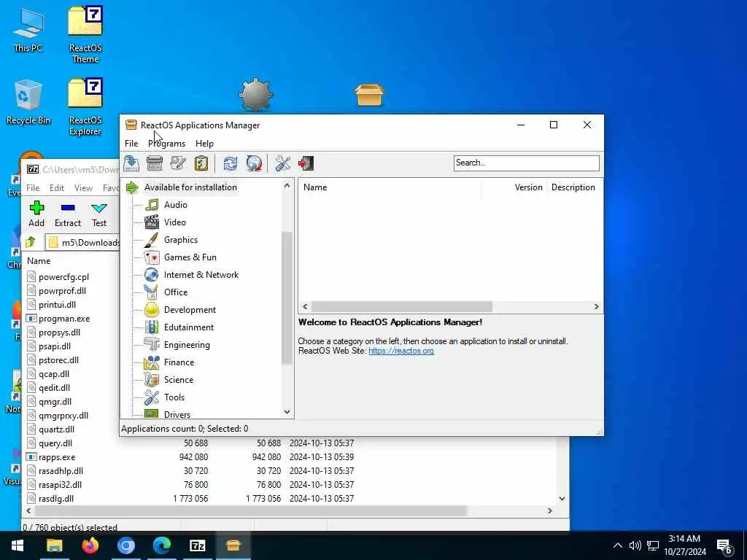Screen dimensions: 747x560
Task: Select the Office category
Action: click(x=176, y=292)
